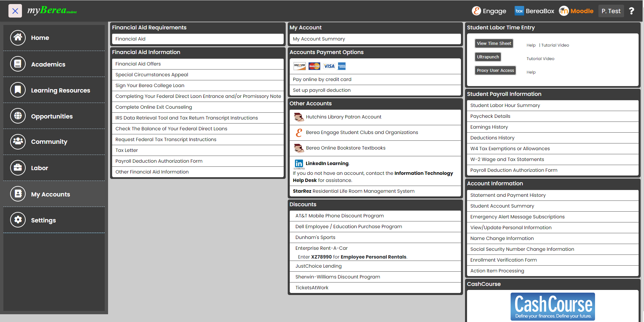Open the Academics sidebar icon
This screenshot has width=644, height=322.
[18, 64]
